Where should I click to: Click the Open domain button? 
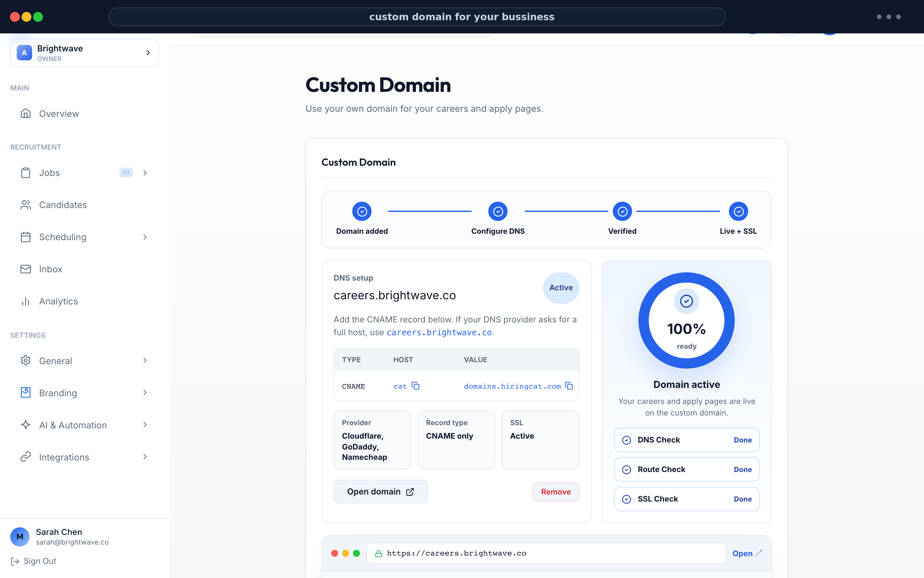381,492
